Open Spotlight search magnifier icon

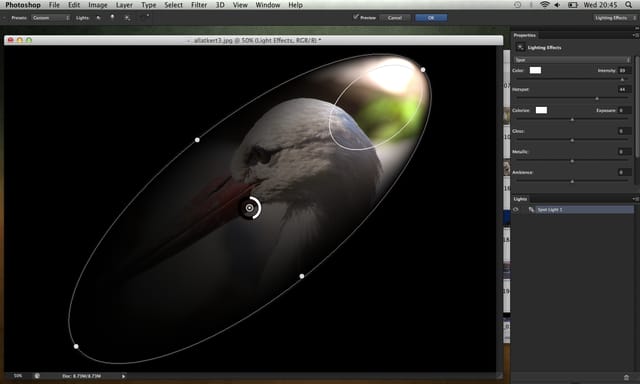(629, 5)
